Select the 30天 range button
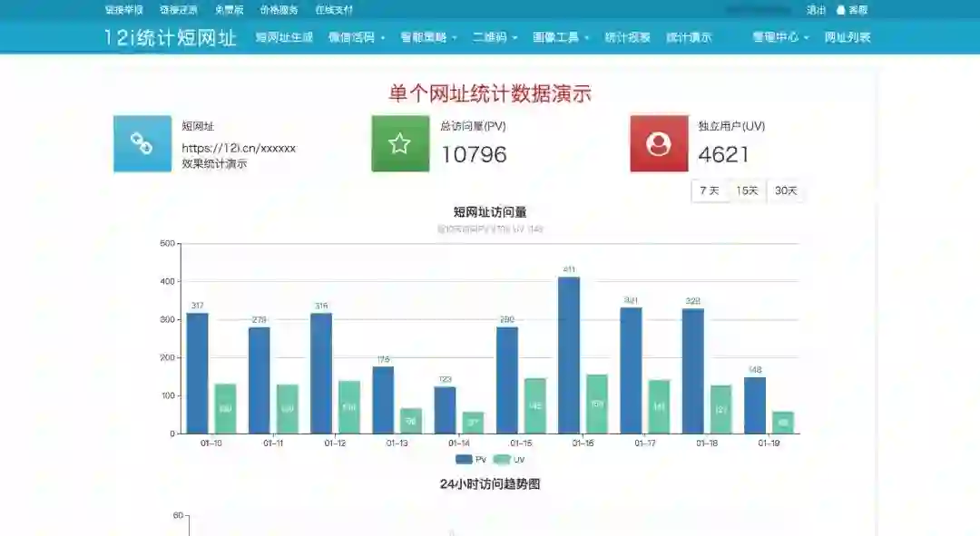The image size is (980, 536). tap(786, 190)
